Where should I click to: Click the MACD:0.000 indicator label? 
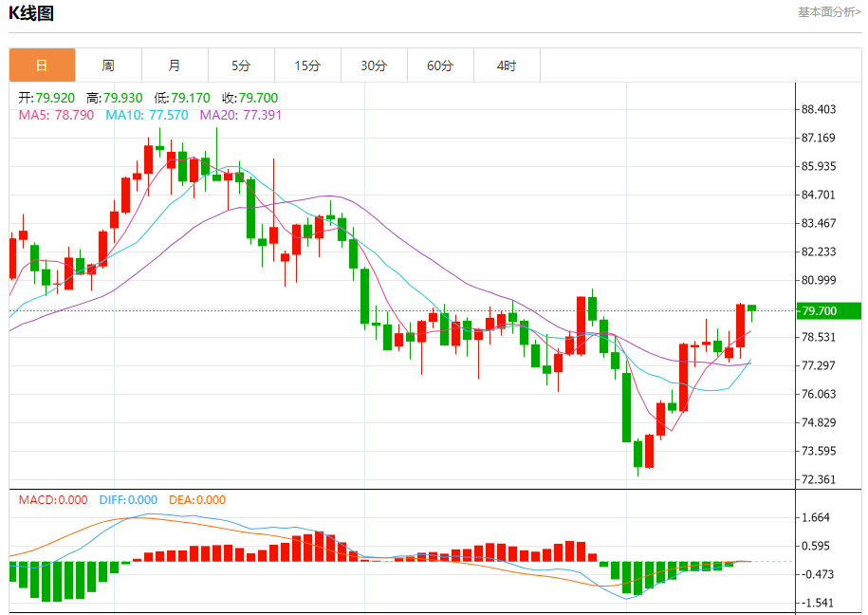(x=53, y=500)
